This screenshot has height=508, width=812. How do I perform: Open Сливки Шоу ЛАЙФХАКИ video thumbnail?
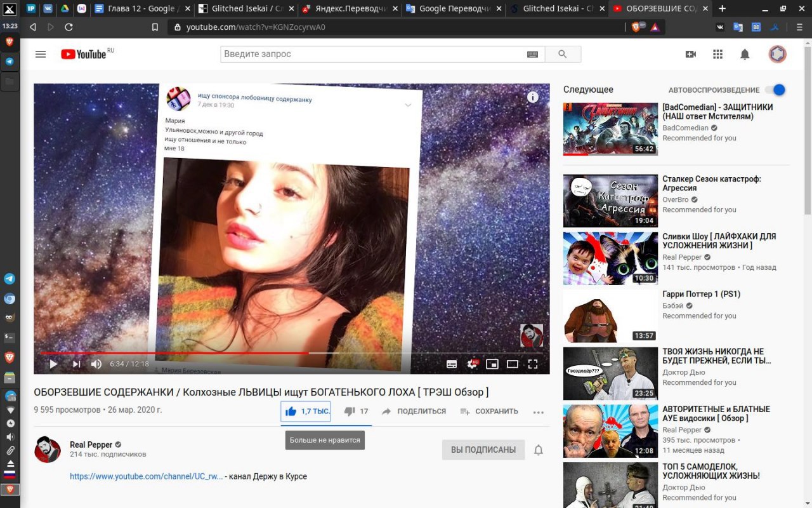pos(610,258)
